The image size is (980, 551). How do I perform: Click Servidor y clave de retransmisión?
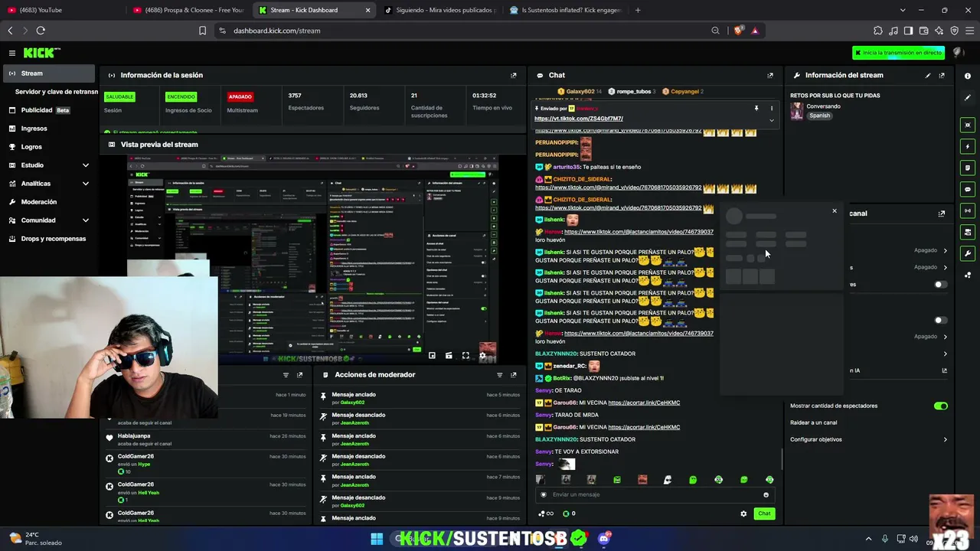pyautogui.click(x=56, y=92)
